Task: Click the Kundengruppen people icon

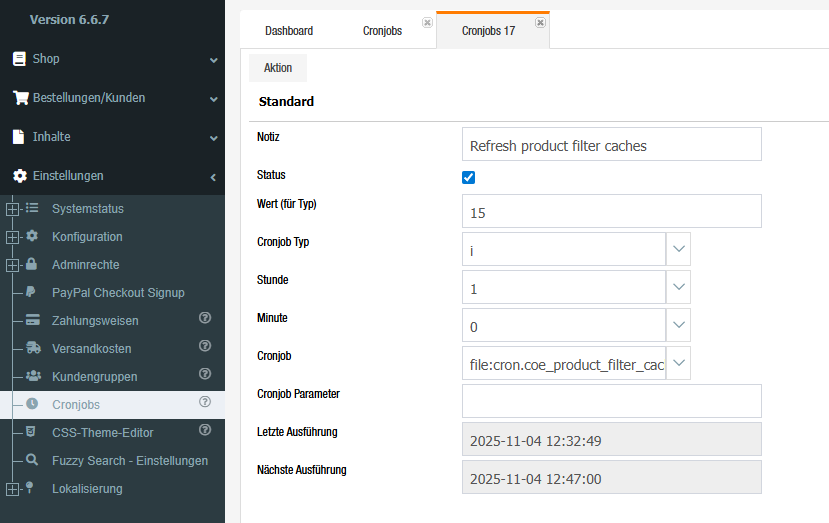Action: [x=32, y=377]
